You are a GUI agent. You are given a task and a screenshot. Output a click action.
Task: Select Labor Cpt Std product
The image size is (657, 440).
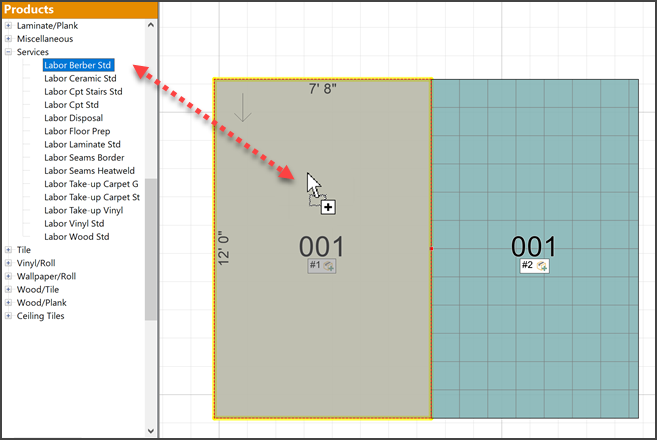point(71,105)
